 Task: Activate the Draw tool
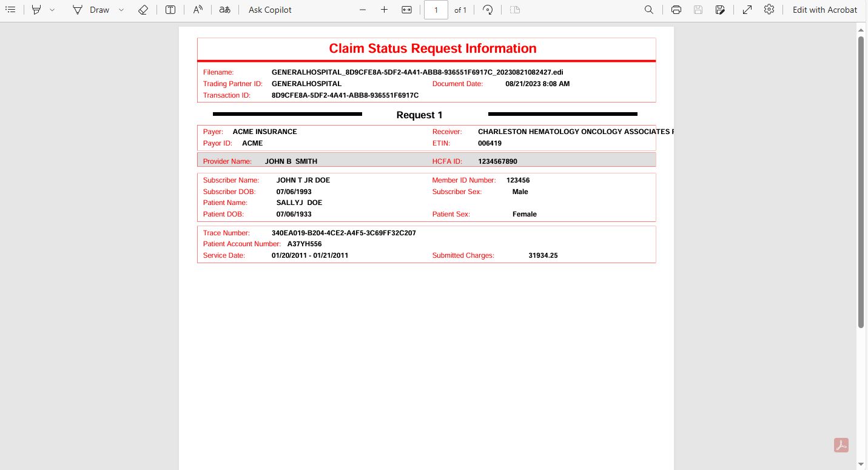[x=91, y=10]
